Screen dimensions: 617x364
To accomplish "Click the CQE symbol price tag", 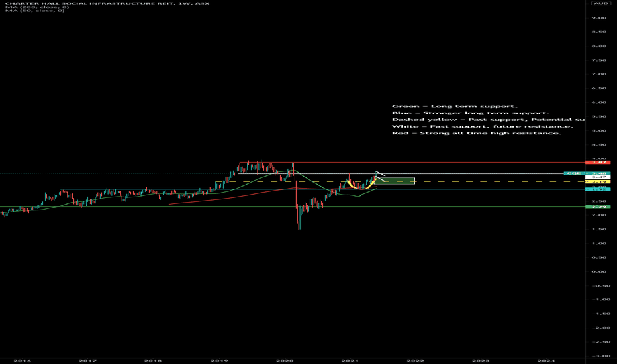I will click(574, 173).
